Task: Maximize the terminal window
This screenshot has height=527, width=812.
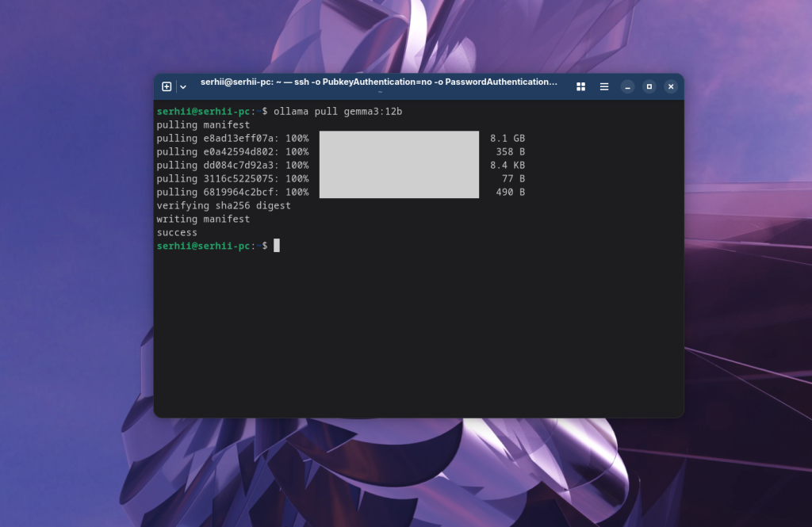Action: pos(649,86)
